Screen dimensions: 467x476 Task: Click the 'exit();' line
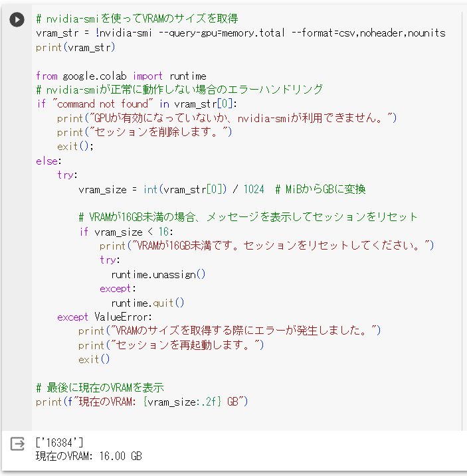[75, 147]
